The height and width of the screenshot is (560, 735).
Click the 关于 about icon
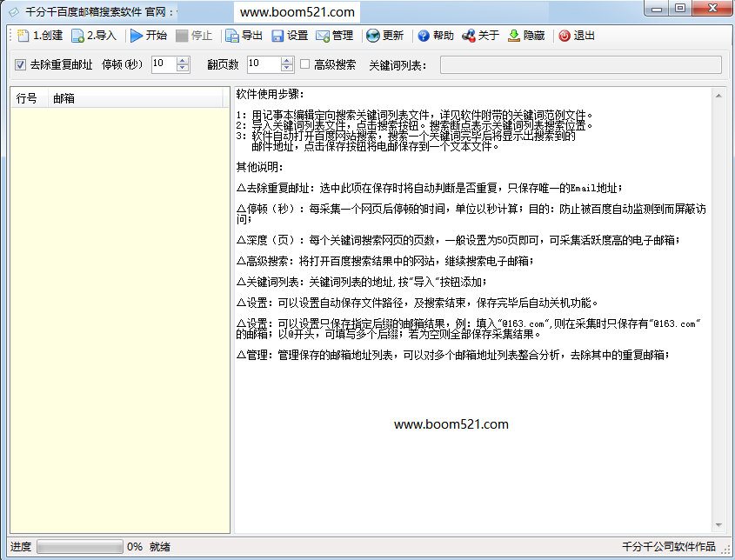468,36
